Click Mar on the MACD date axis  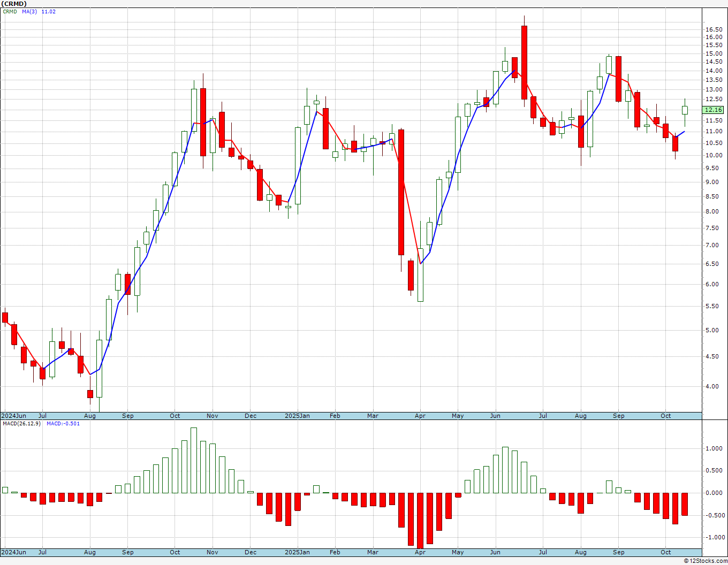click(x=373, y=552)
